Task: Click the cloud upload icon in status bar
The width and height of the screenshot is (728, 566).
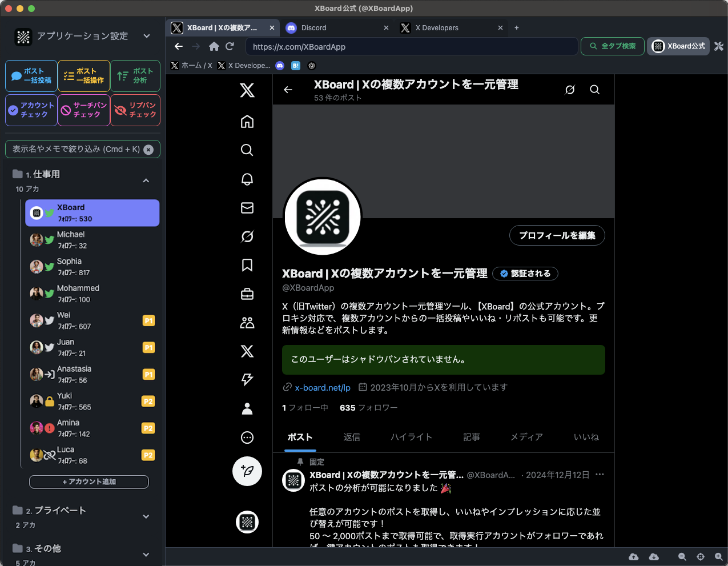Action: click(634, 556)
